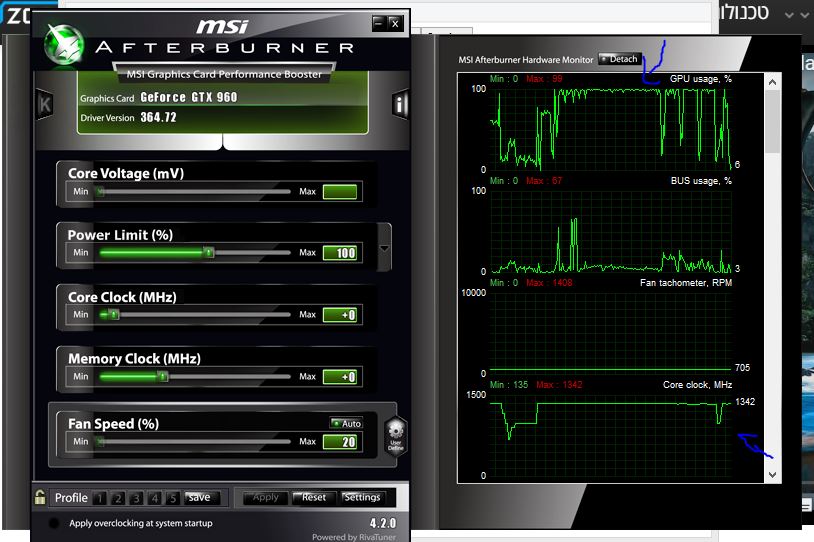Click the Reset button
814x542 pixels.
click(314, 497)
